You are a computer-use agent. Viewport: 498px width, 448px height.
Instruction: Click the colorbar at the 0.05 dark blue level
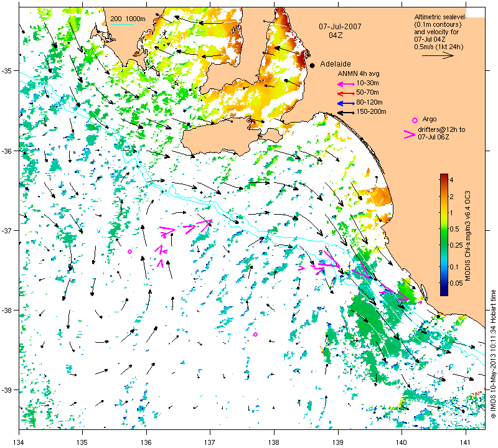pos(444,283)
